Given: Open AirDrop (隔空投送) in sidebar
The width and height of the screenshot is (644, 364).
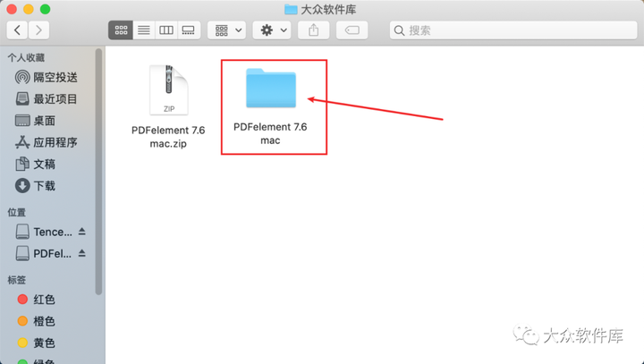Looking at the screenshot, I should coord(47,77).
